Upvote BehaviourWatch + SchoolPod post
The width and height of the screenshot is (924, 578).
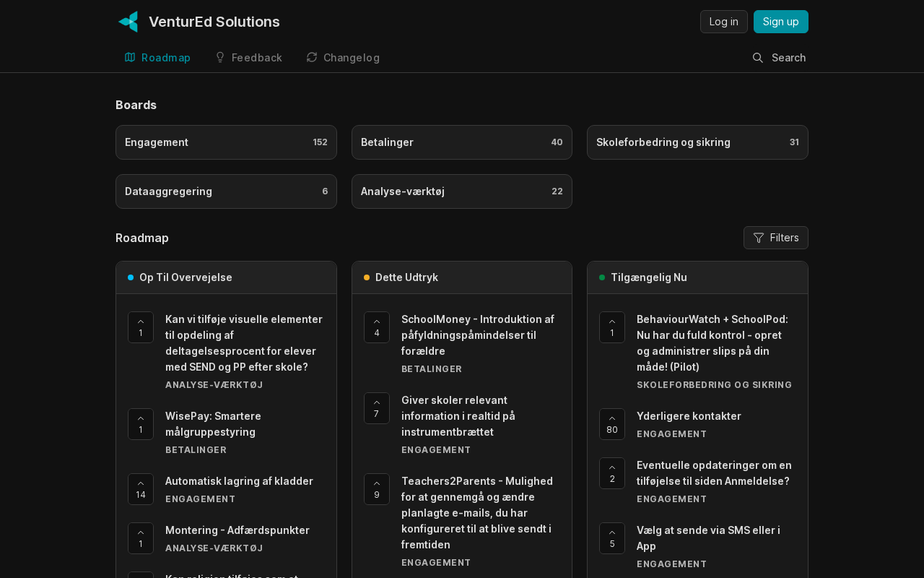(x=612, y=327)
